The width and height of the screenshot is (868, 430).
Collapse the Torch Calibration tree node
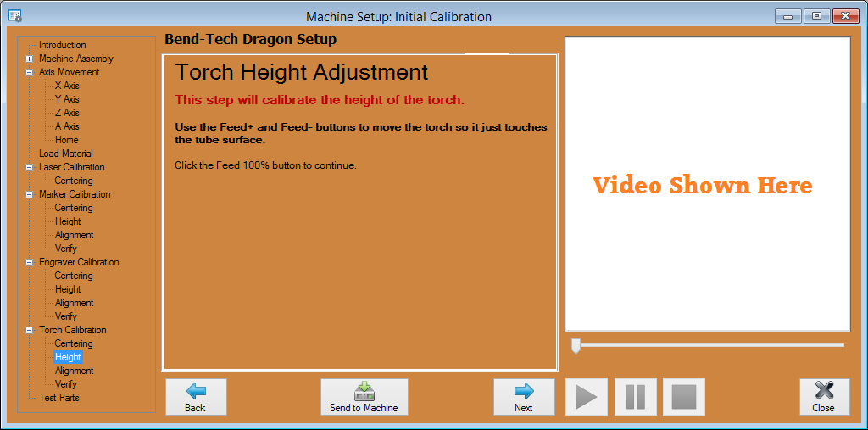pyautogui.click(x=29, y=330)
